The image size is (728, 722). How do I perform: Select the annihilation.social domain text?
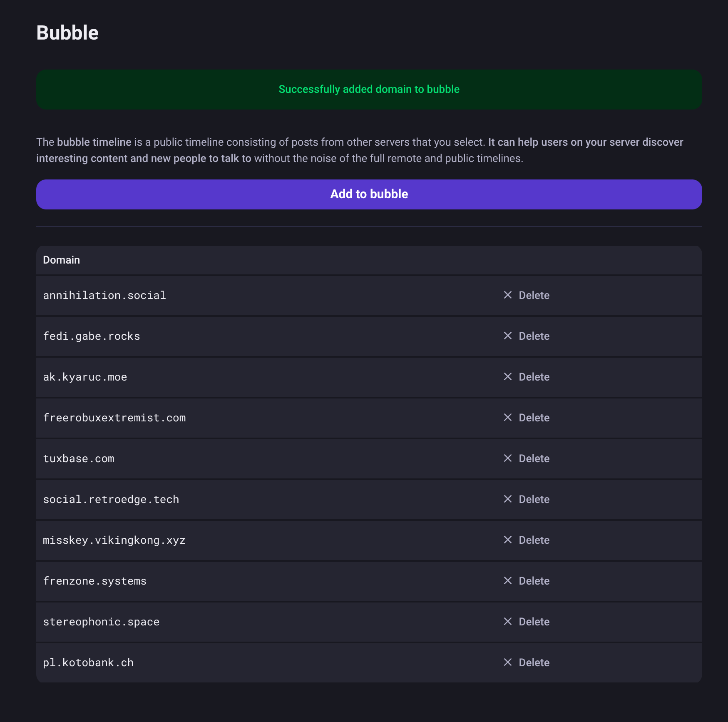click(x=104, y=296)
